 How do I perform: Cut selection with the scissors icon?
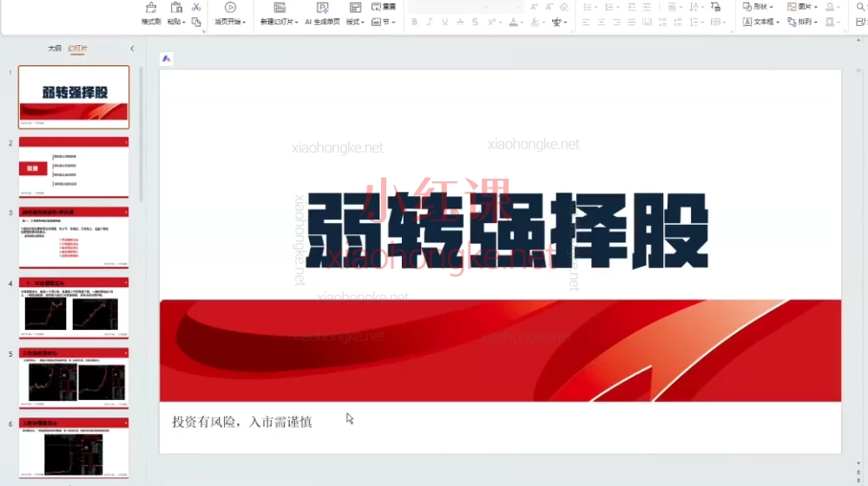(x=196, y=7)
